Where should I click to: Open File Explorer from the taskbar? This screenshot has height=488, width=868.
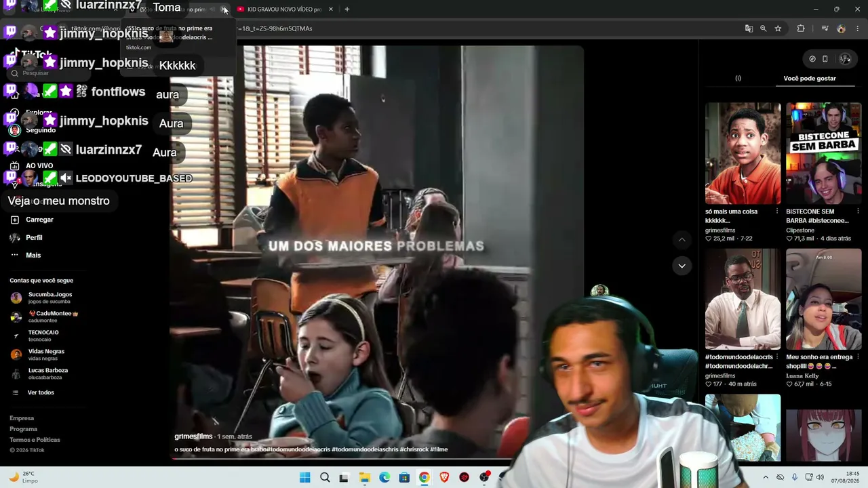pyautogui.click(x=365, y=477)
